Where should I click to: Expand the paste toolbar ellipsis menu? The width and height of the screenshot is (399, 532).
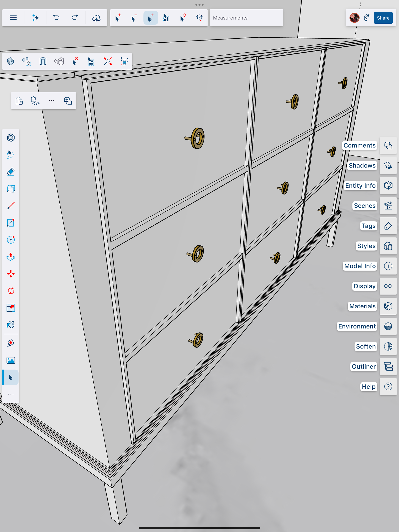tap(52, 101)
